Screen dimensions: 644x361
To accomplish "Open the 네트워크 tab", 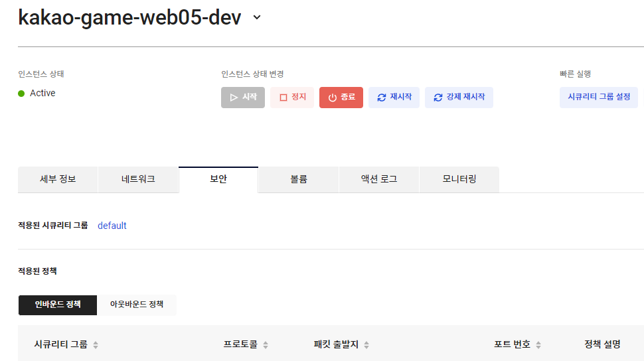I will point(138,179).
